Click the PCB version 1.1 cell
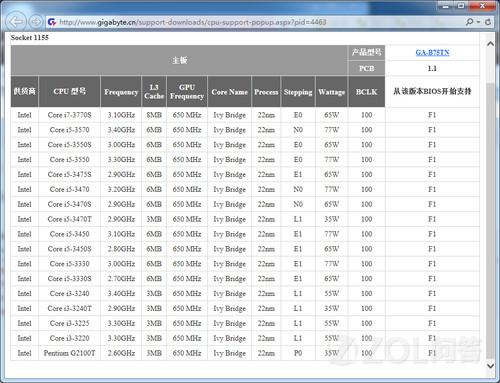This screenshot has height=383, width=500. coord(432,68)
